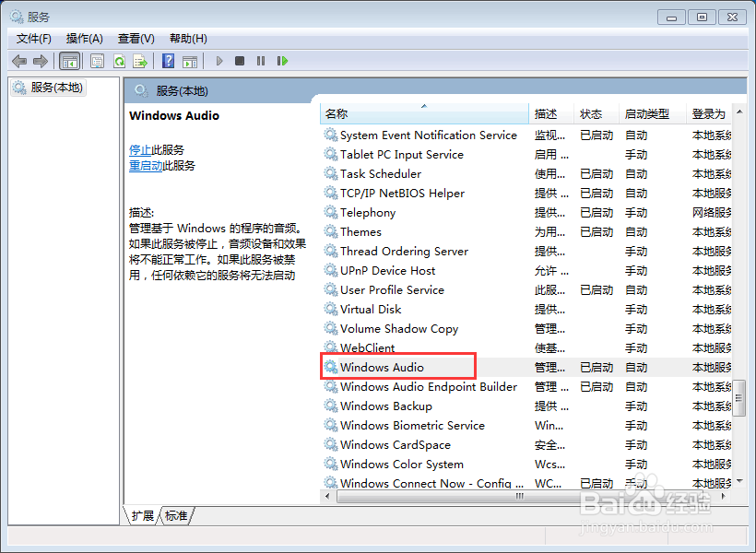Click gear icon of User Profile Service

tap(330, 289)
